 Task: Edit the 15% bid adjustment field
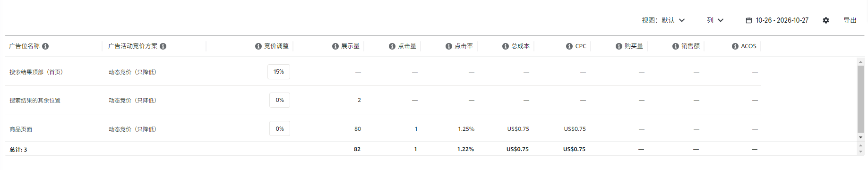[x=279, y=72]
